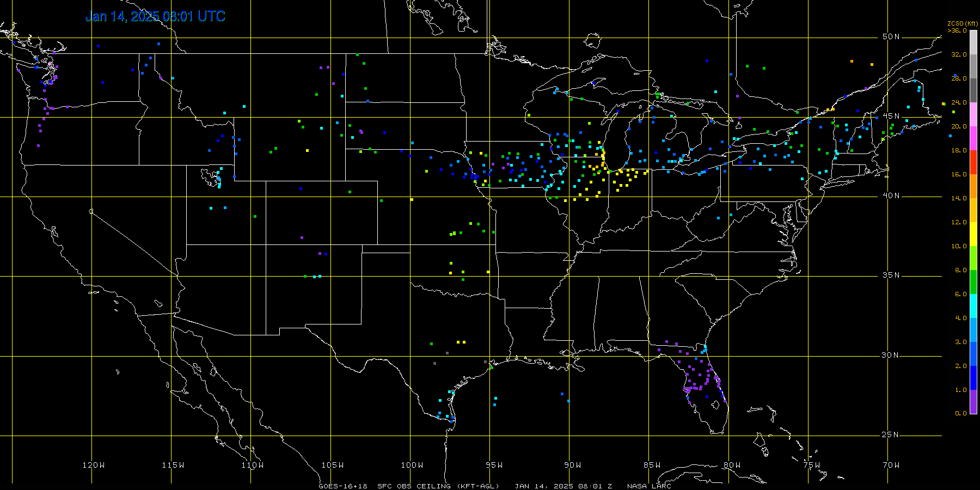Click the 115 W longitude label
The width and height of the screenshot is (980, 490).
173,465
